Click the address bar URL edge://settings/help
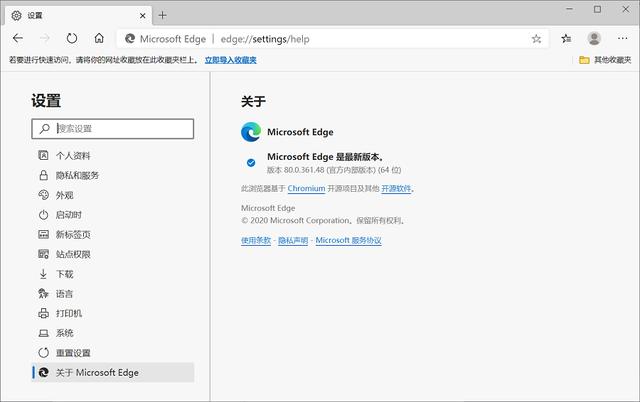Screen dimensions: 640x402 tap(265, 39)
